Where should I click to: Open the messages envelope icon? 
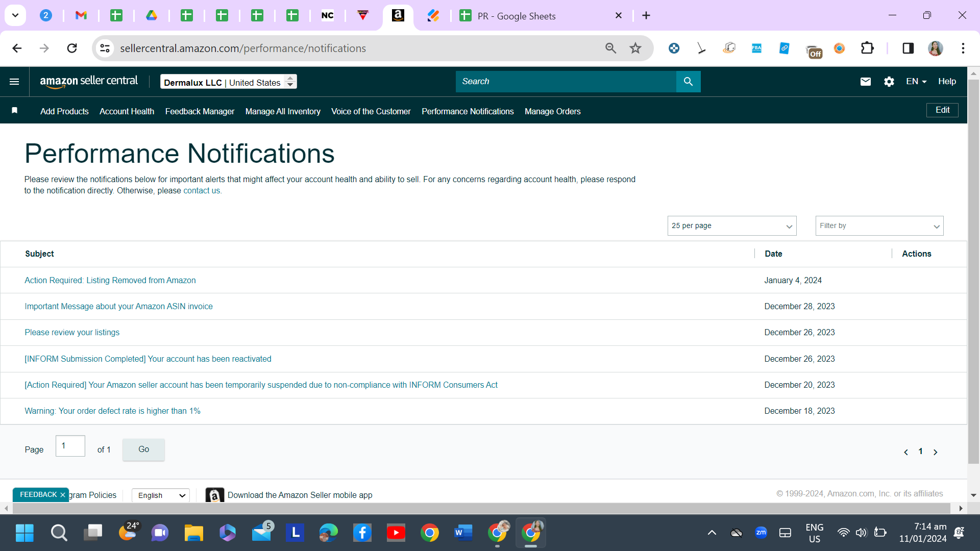click(865, 82)
